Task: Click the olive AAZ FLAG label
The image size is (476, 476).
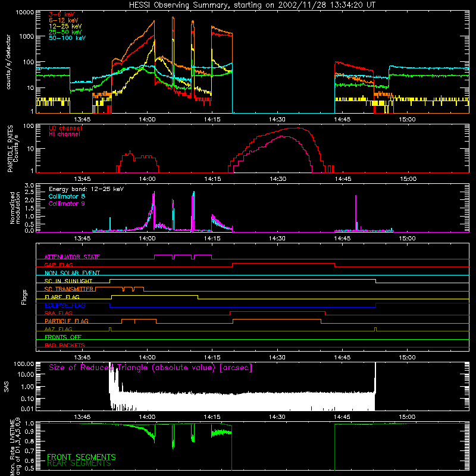Action: (58, 329)
